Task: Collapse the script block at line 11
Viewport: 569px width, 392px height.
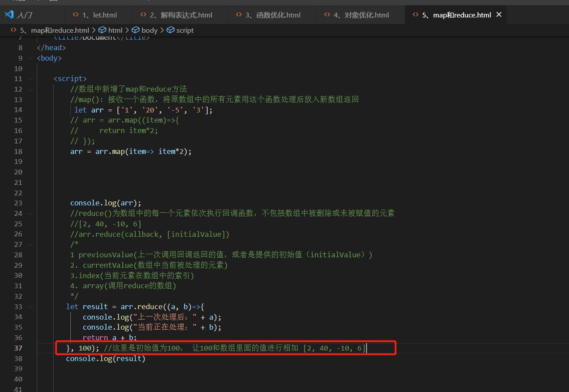Action: pyautogui.click(x=30, y=79)
